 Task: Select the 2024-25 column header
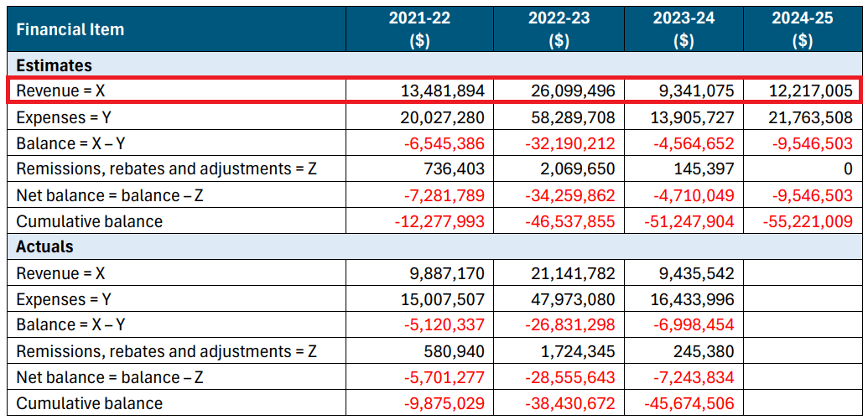pos(802,29)
